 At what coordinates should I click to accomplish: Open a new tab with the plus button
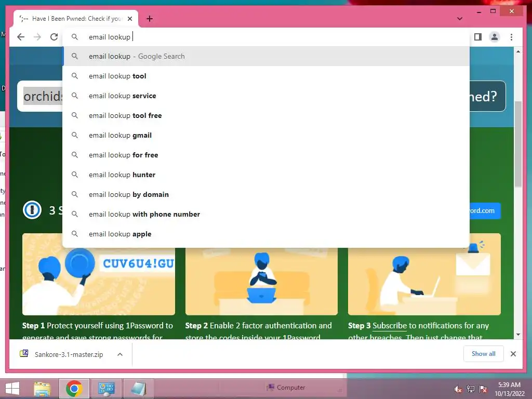(x=150, y=19)
